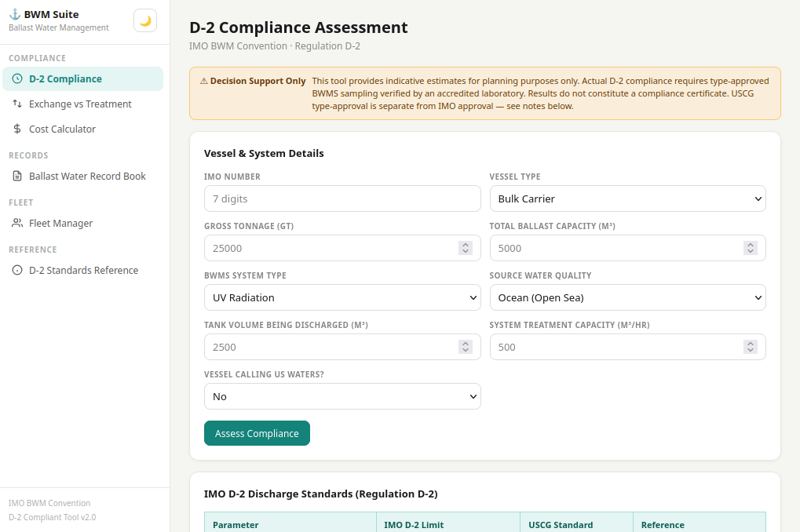Viewport: 800px width, 532px height.
Task: Click the anchor logo icon beside BWM Suite
Action: tap(14, 14)
